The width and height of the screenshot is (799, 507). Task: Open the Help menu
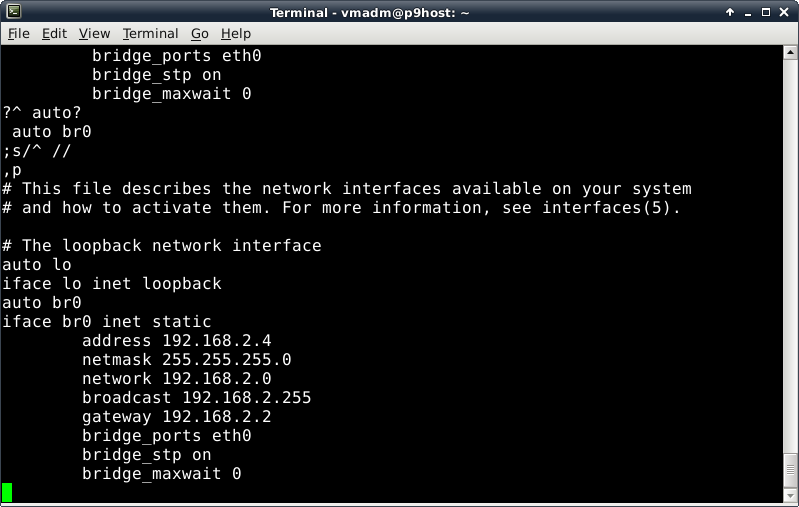point(236,33)
